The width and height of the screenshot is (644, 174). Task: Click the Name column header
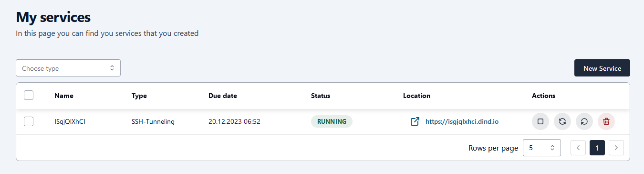coord(64,96)
